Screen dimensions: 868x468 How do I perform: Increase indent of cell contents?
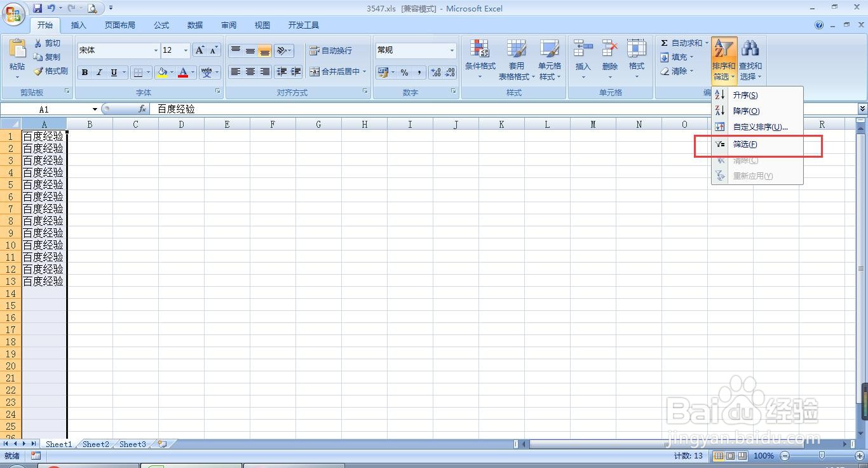(296, 72)
